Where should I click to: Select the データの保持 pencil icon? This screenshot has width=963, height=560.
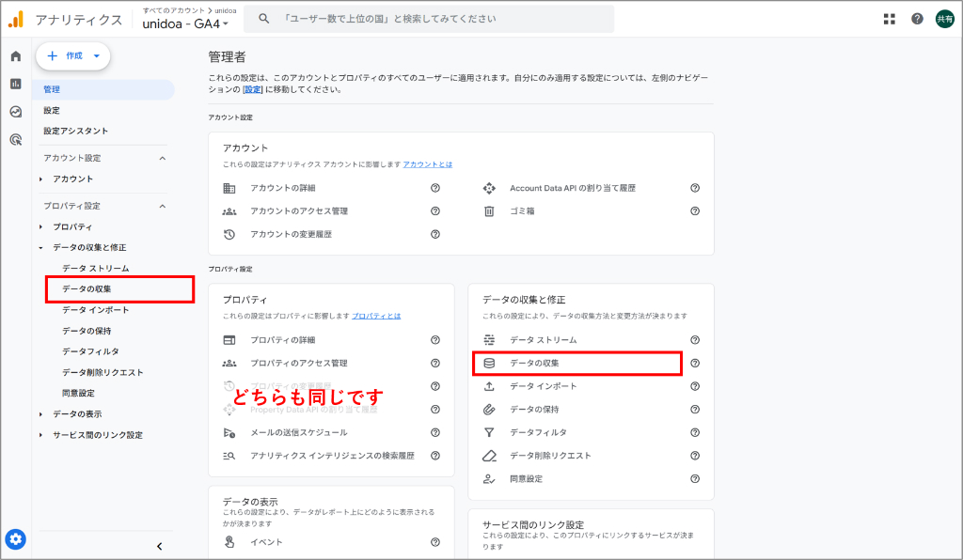coord(491,410)
